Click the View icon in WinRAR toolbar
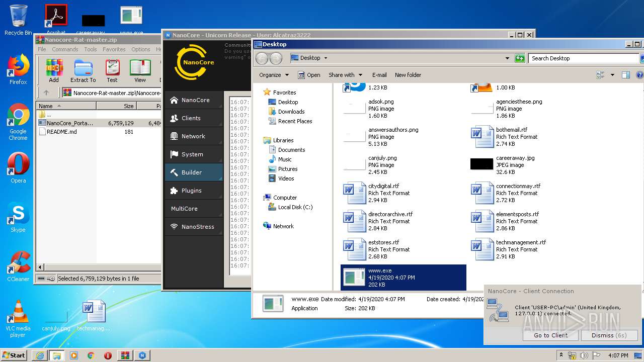644x362 pixels. pyautogui.click(x=140, y=71)
